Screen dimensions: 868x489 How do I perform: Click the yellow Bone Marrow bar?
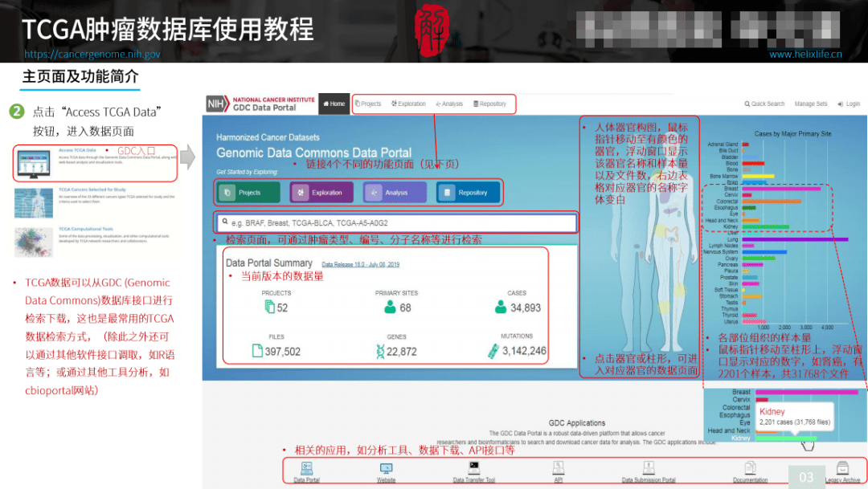click(x=758, y=176)
